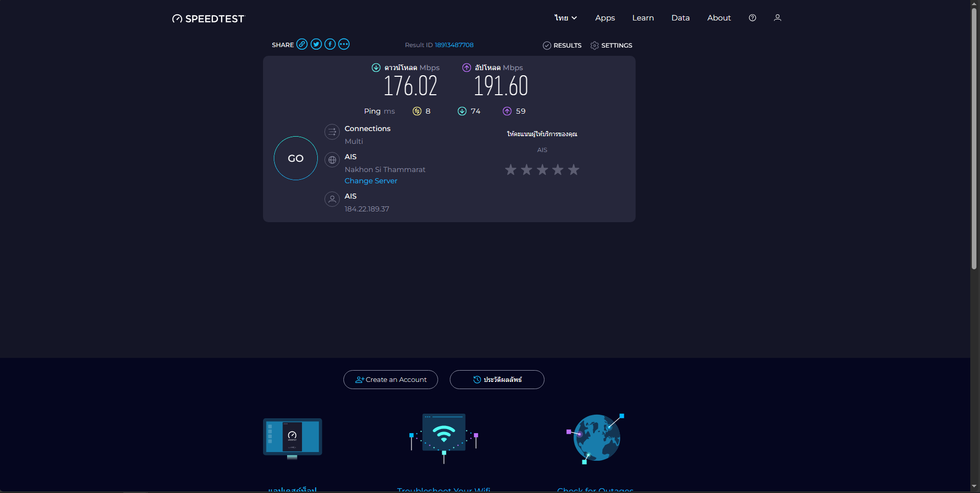Click Nakhon Si Thammarat server location
This screenshot has width=980, height=493.
pyautogui.click(x=385, y=169)
